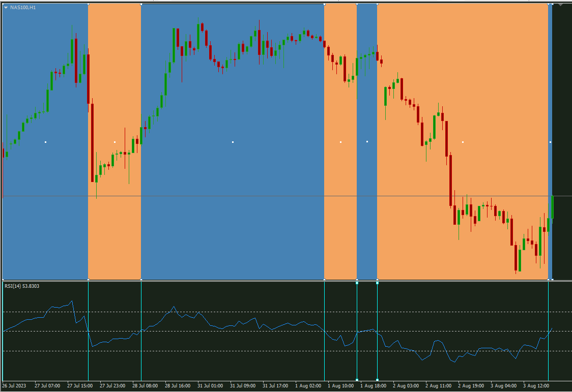Image resolution: width=572 pixels, height=392 pixels.
Task: Open the dropdown arrow beside NAS100,H1
Action: click(6, 7)
